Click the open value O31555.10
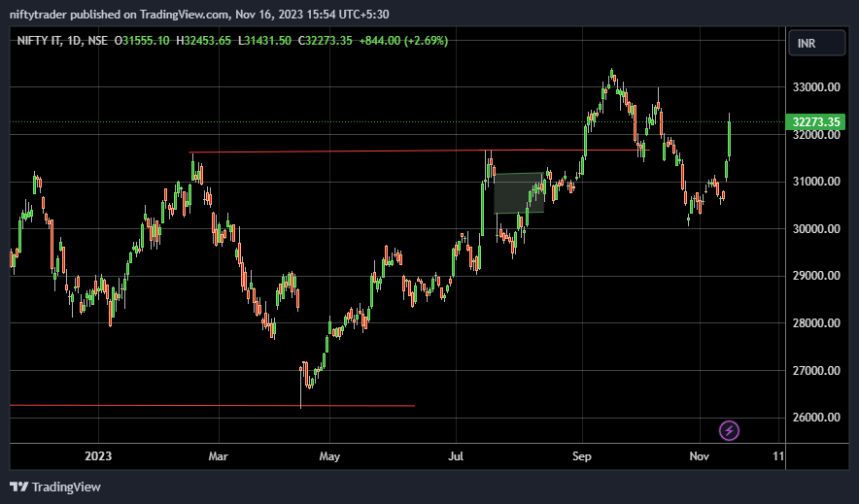 pyautogui.click(x=142, y=41)
